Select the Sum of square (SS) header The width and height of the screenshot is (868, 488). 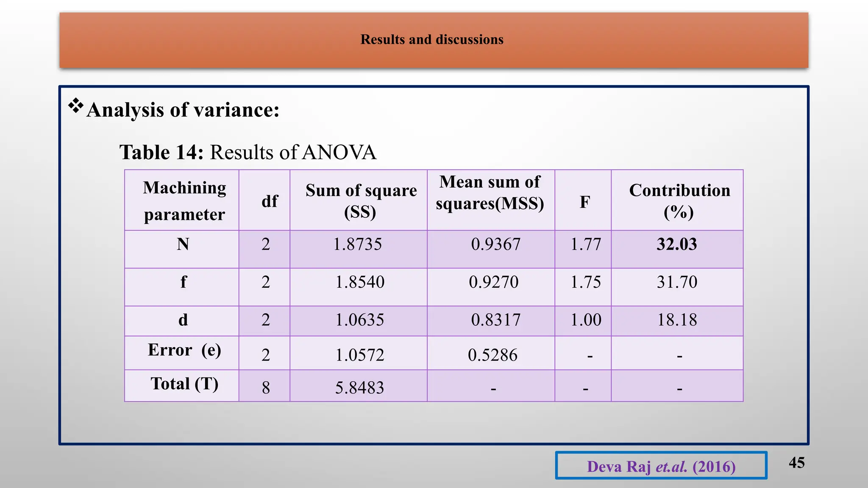(x=360, y=200)
